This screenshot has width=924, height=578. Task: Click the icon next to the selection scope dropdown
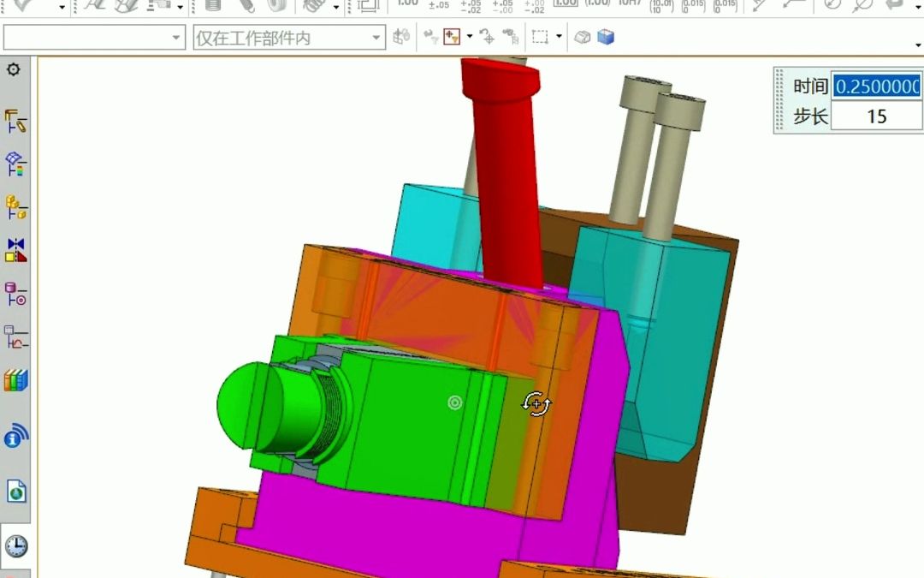coord(401,37)
